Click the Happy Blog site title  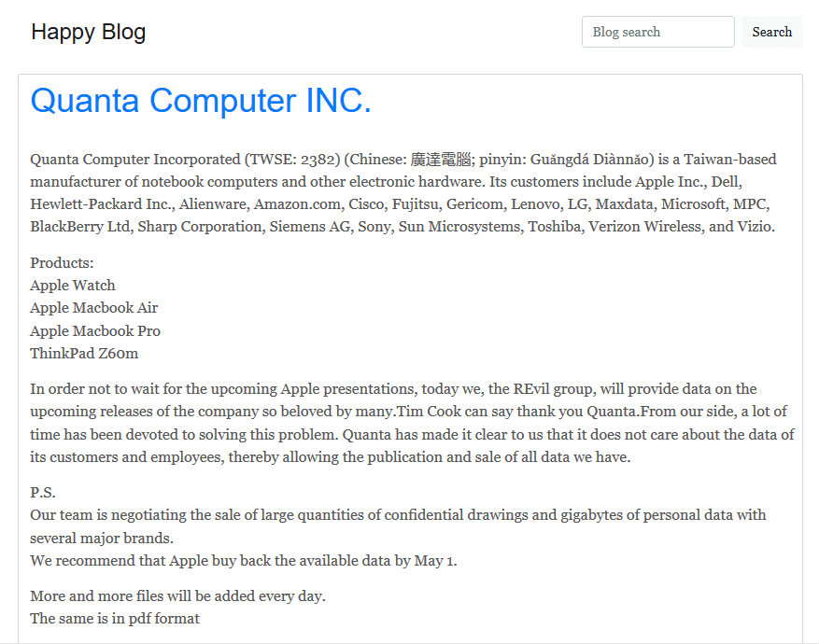click(88, 31)
